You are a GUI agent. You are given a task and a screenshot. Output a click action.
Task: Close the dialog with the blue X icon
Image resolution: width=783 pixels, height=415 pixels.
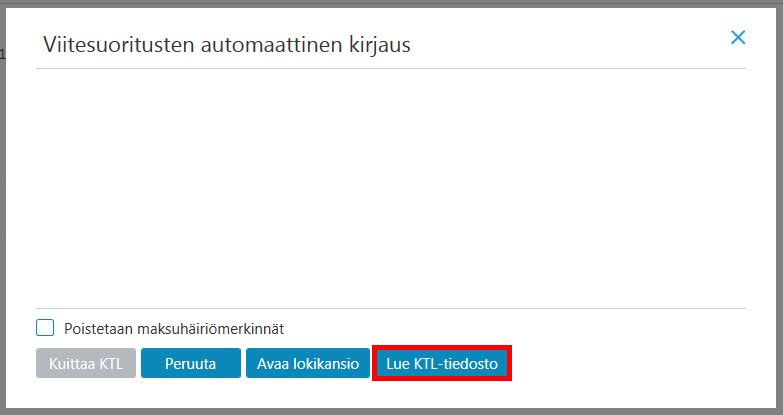tap(738, 37)
